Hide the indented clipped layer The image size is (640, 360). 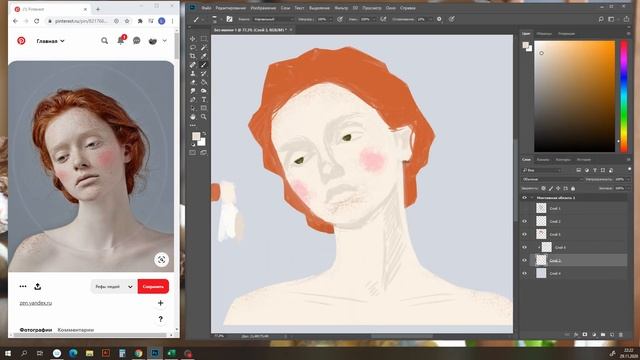click(524, 247)
